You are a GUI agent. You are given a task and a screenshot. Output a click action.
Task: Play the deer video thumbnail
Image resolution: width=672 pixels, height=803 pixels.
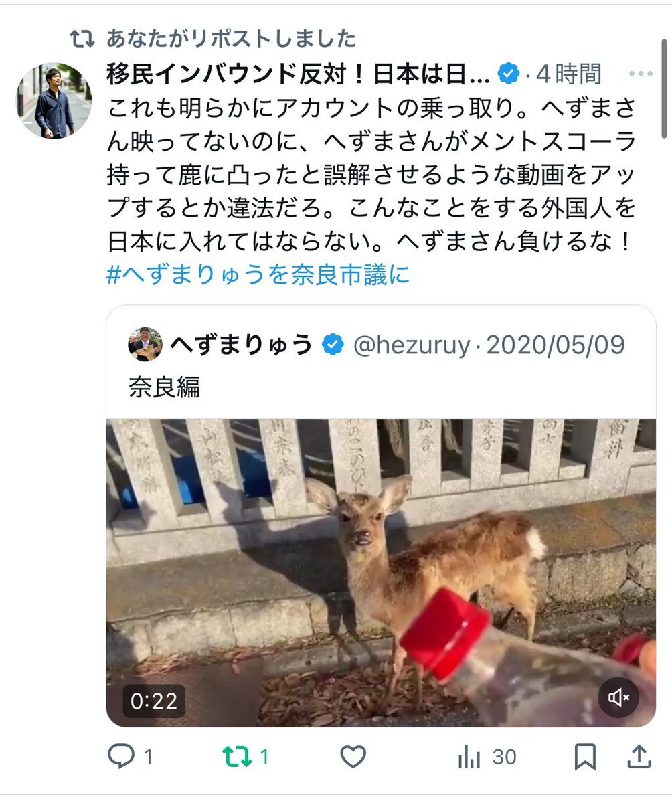(x=381, y=573)
